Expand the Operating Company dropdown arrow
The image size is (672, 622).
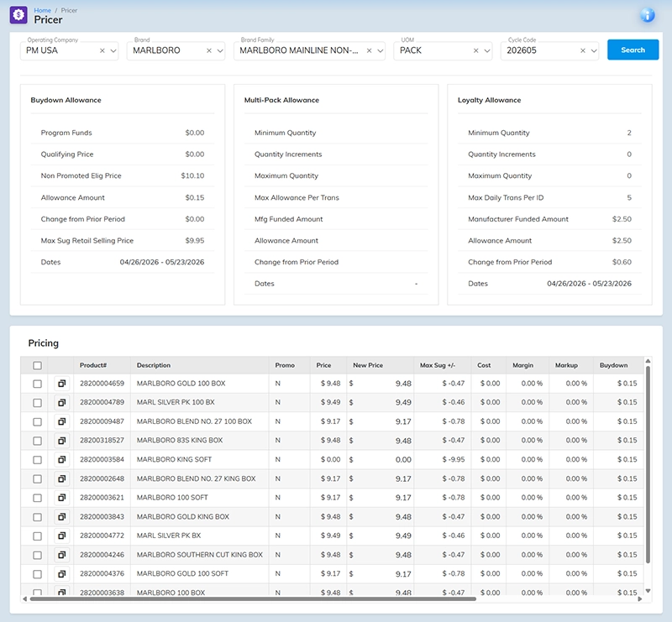coord(113,50)
